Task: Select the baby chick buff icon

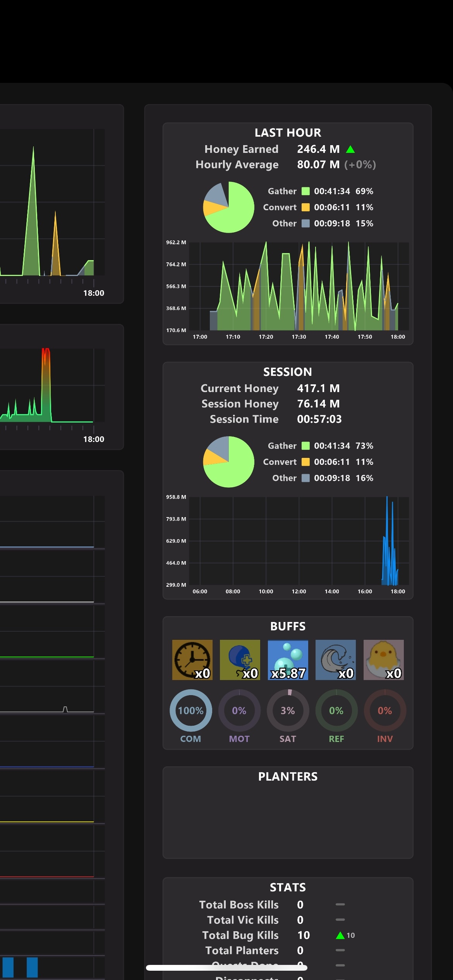Action: 384,660
